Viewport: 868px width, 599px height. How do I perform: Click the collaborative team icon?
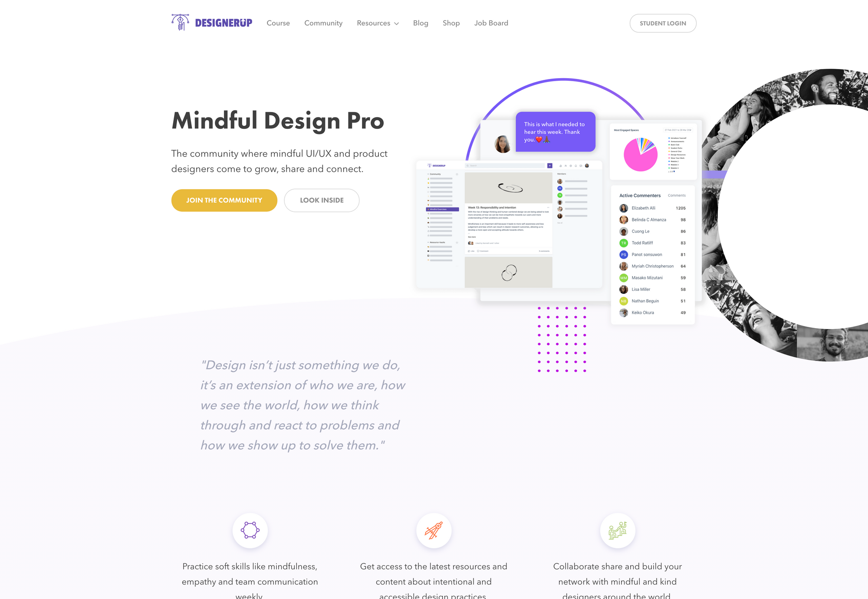coord(617,530)
